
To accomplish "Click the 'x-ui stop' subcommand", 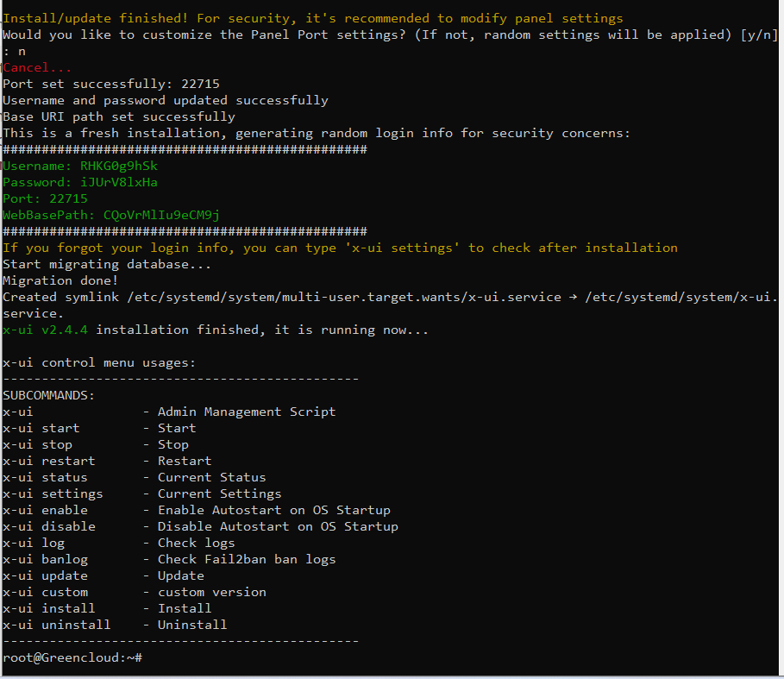I will [x=37, y=445].
